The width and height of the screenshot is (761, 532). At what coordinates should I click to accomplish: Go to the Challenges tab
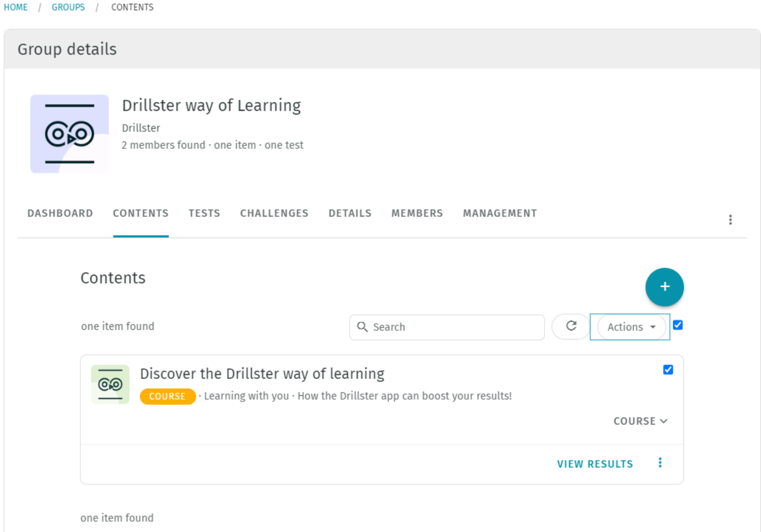point(274,213)
